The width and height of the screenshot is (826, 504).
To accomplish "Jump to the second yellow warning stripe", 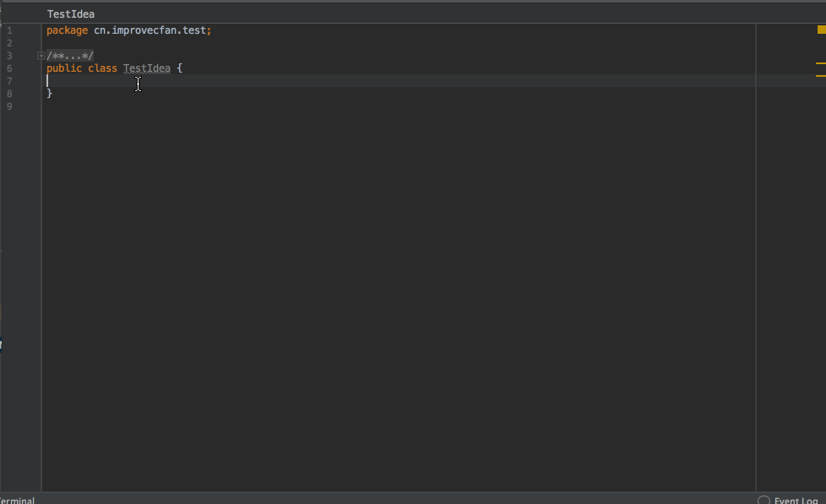I will [820, 76].
